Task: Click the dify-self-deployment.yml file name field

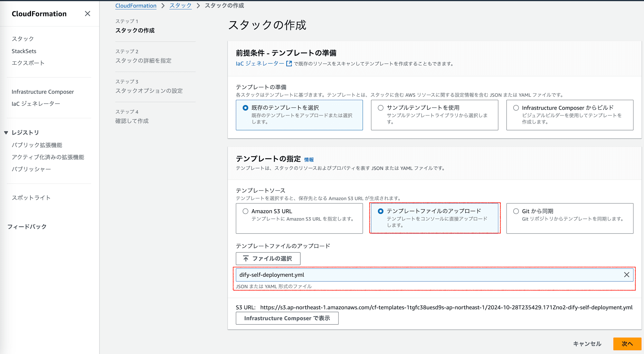Action: pyautogui.click(x=434, y=275)
